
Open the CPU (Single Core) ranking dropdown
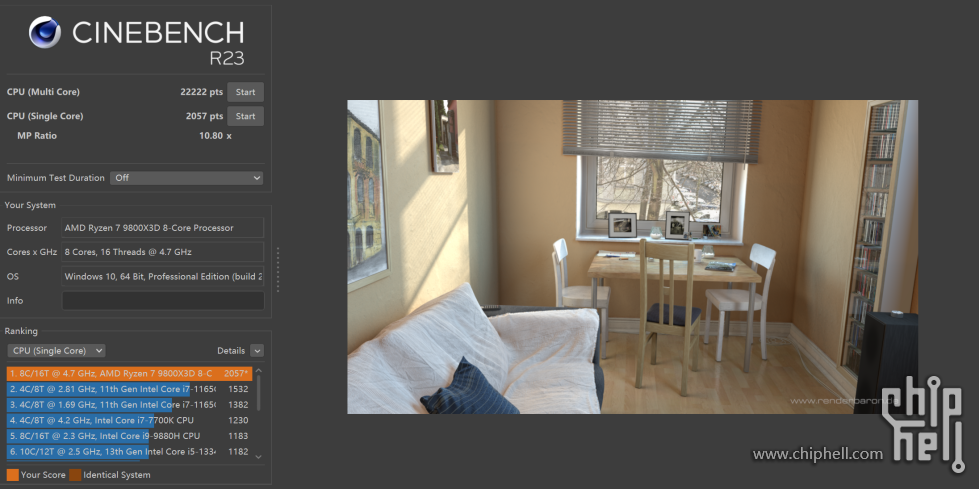pos(56,351)
